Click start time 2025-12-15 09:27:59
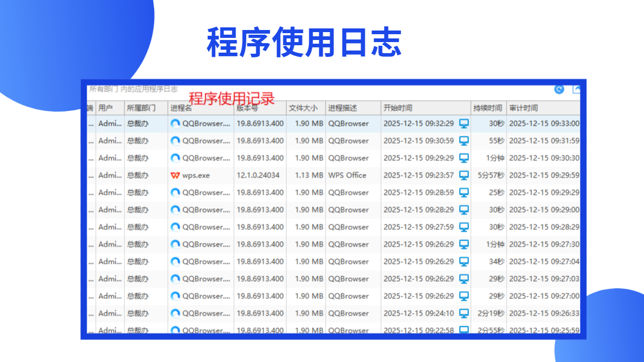This screenshot has width=644, height=362. coord(419,227)
